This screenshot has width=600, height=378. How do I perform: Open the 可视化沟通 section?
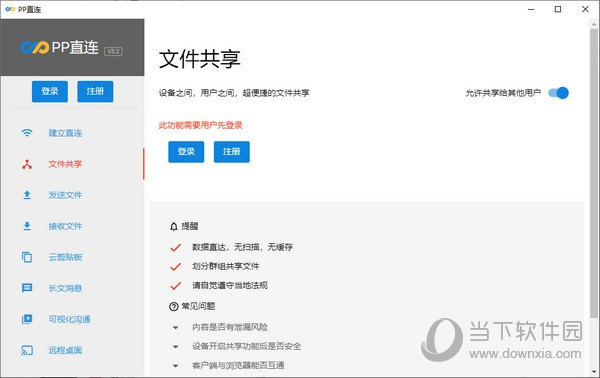point(72,319)
